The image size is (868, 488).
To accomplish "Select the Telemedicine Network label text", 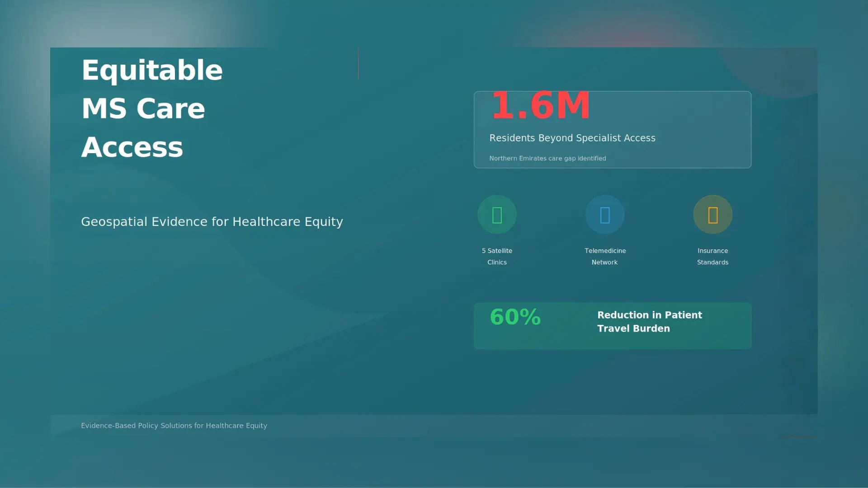I will 605,256.
